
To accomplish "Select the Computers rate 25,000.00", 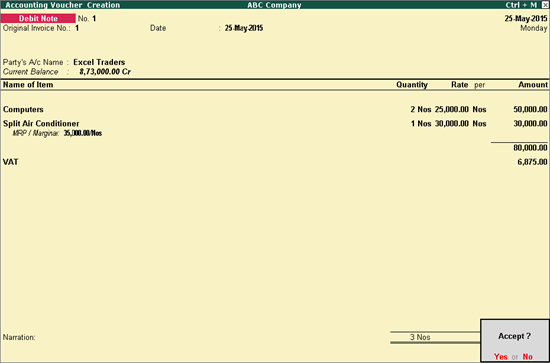I will point(452,109).
